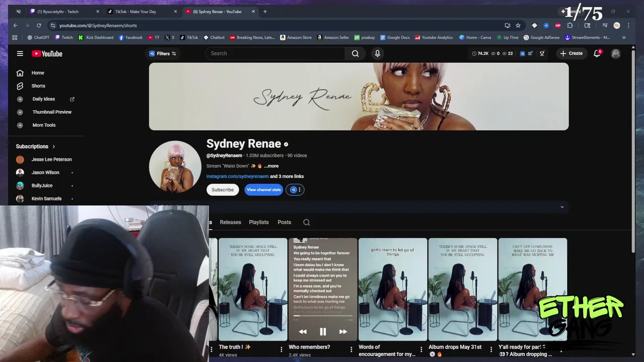The width and height of the screenshot is (644, 362).
Task: Open the new tab plus button
Action: (265, 11)
